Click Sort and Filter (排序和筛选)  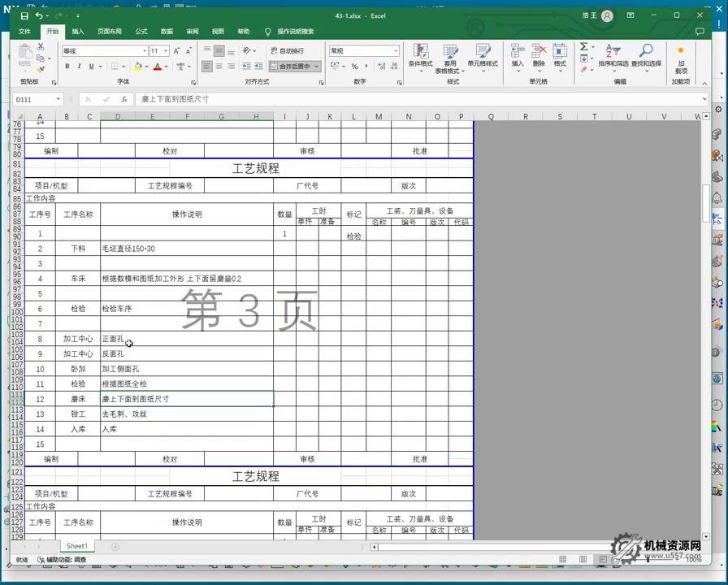(613, 55)
